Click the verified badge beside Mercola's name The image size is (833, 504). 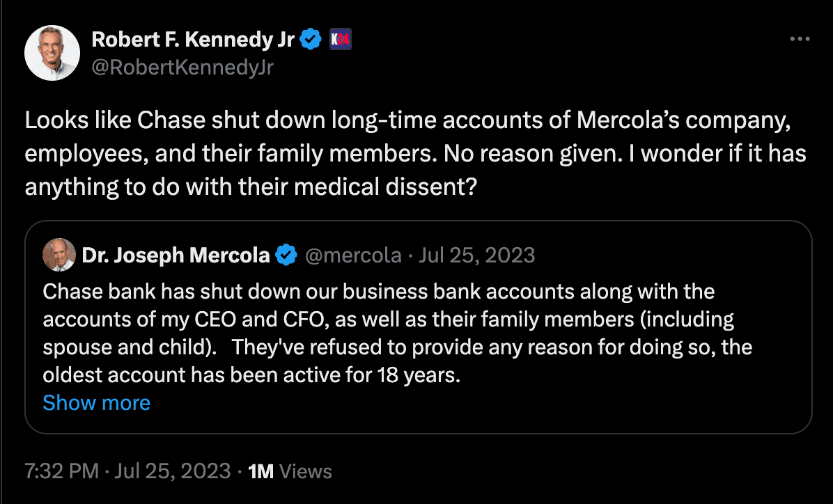(x=286, y=255)
